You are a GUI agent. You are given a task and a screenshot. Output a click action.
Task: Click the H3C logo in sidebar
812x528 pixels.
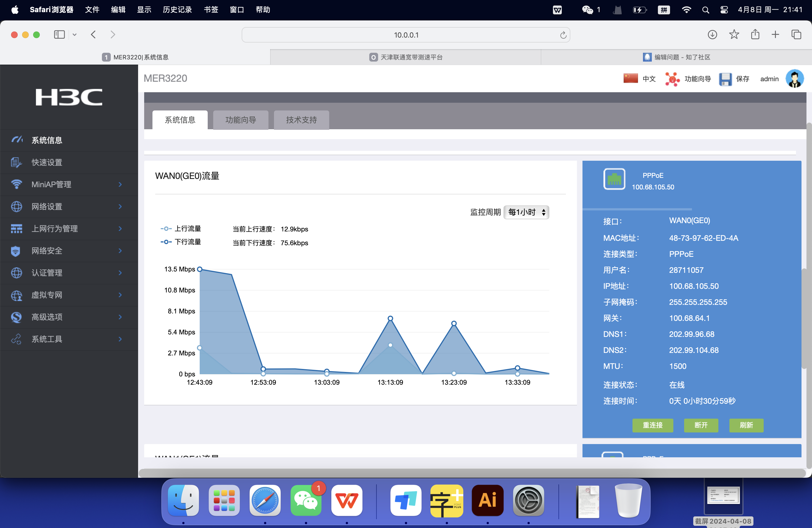(69, 97)
